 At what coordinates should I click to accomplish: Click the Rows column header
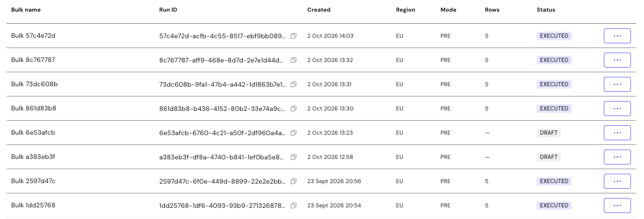(492, 10)
